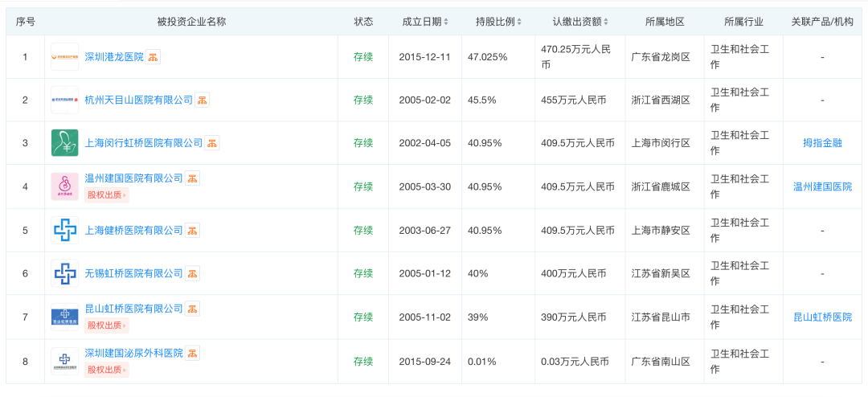Click the 无锡虹桥医院 blue cross logo
The image size is (868, 397).
click(64, 273)
